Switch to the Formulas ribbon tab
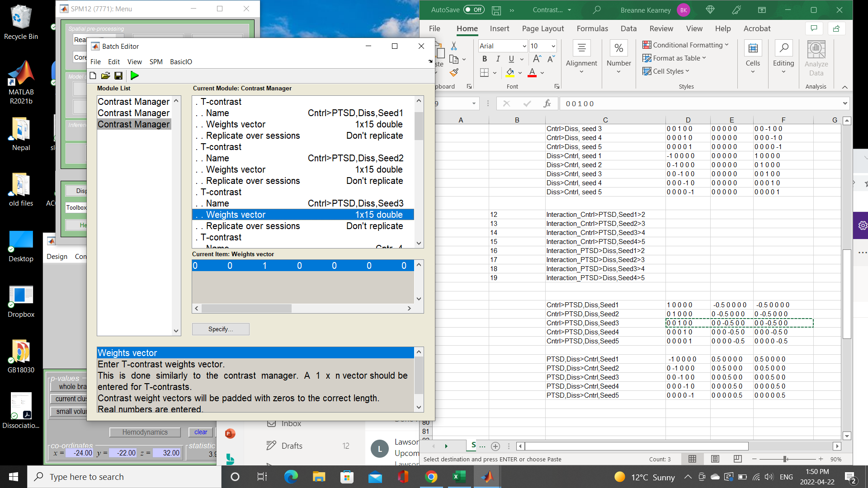Viewport: 868px width, 488px height. (x=592, y=28)
